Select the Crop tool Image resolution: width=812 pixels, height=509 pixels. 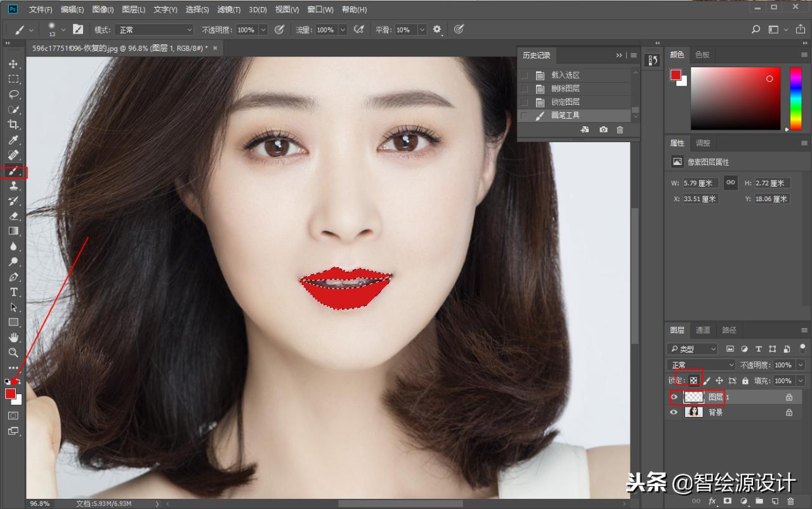click(x=14, y=124)
